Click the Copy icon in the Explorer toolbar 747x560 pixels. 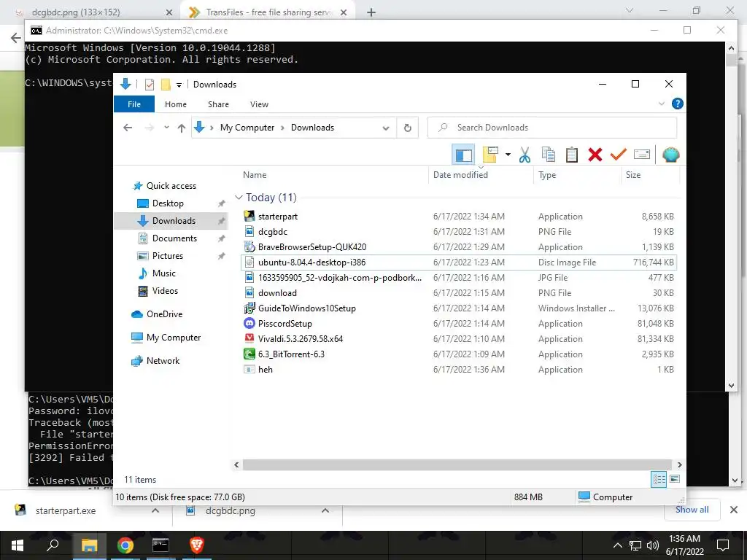click(549, 155)
